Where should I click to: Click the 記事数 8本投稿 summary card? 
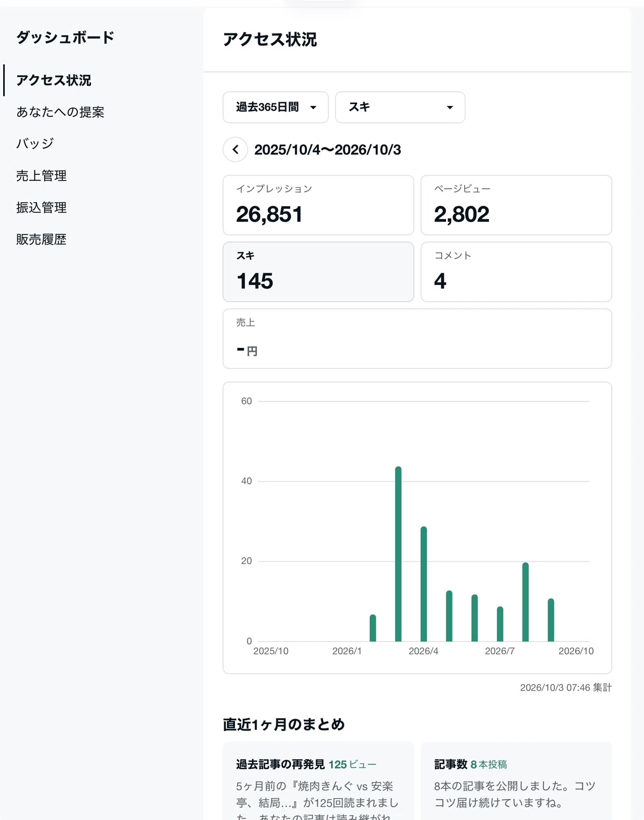(516, 781)
